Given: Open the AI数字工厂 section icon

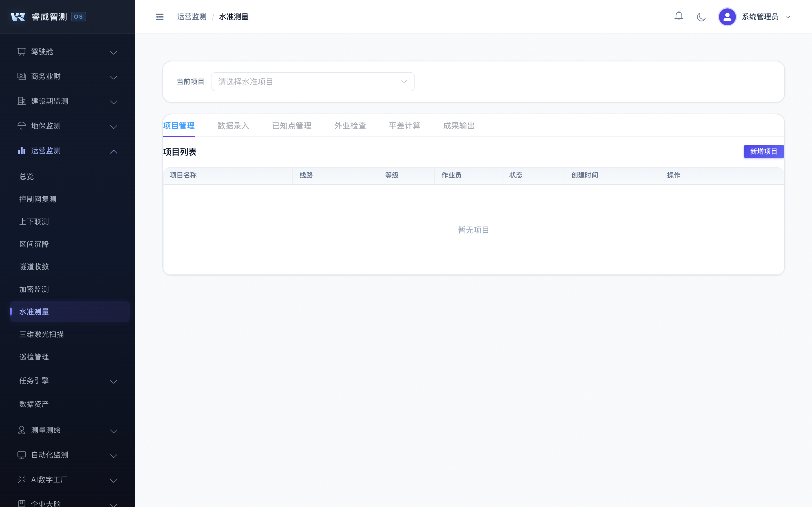Looking at the screenshot, I should click(x=21, y=479).
